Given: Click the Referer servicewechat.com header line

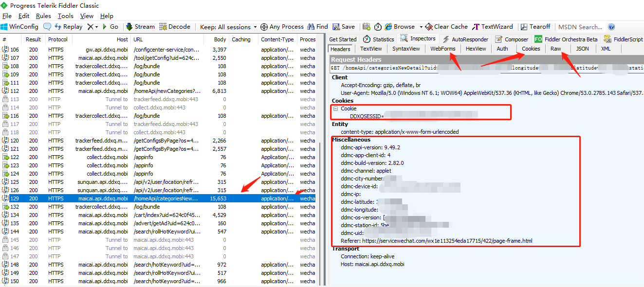Looking at the screenshot, I should (x=437, y=241).
